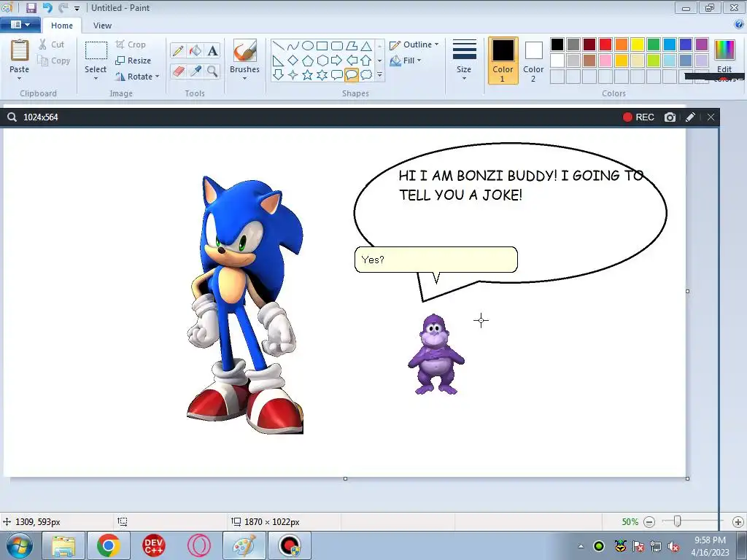Screen dimensions: 747x560
Task: Pick the purple color swatch
Action: click(702, 44)
